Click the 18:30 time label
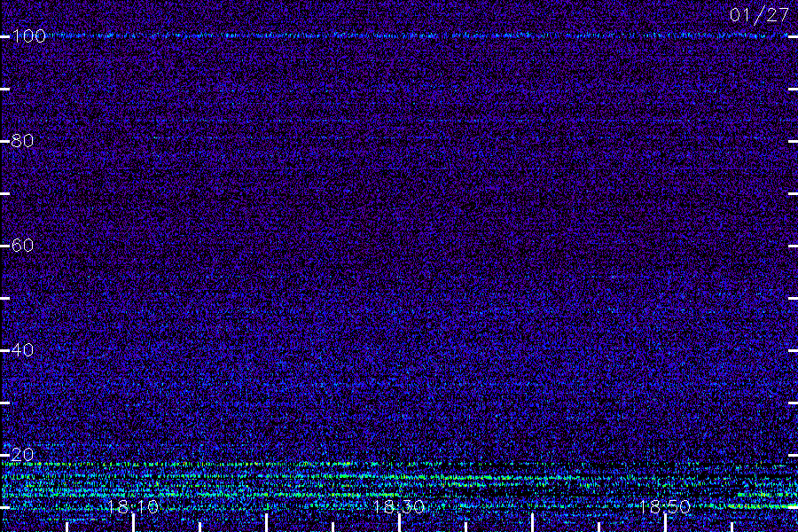Image resolution: width=798 pixels, height=532 pixels. click(399, 507)
